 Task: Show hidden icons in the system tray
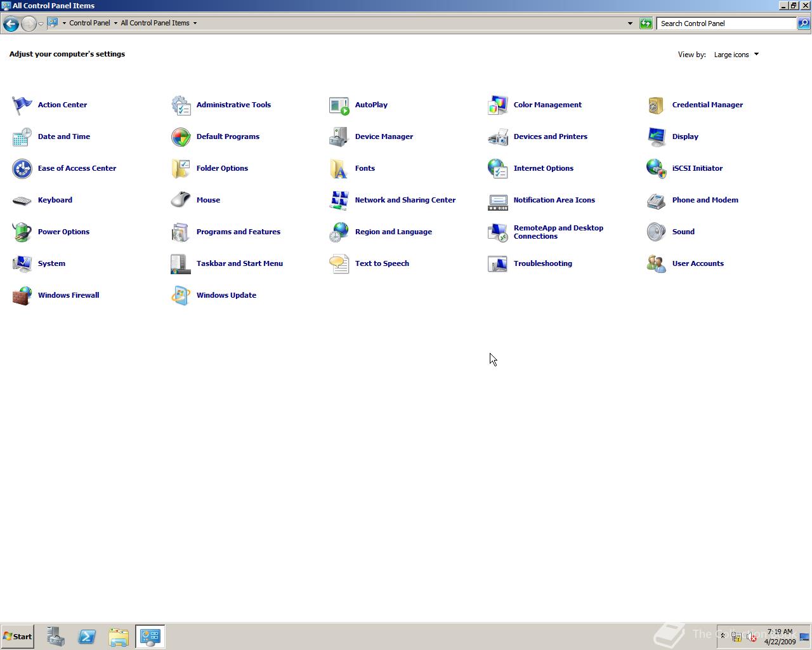coord(723,636)
